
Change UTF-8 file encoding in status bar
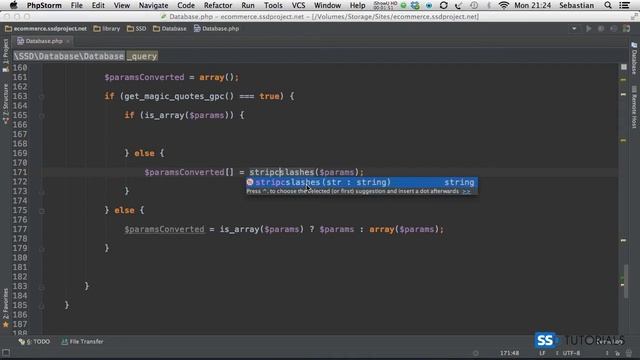pyautogui.click(x=571, y=353)
